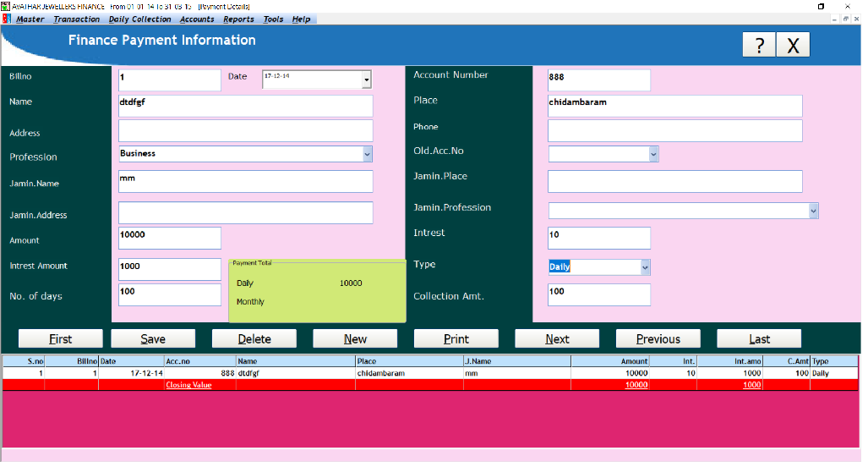
Task: Click the Closing Value link in red row
Action: [x=188, y=385]
